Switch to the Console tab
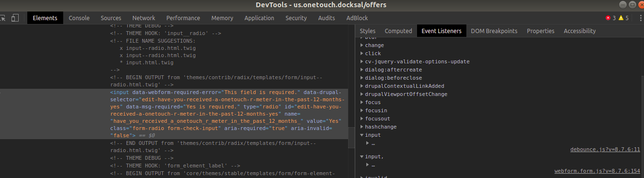The image size is (644, 178). (79, 18)
